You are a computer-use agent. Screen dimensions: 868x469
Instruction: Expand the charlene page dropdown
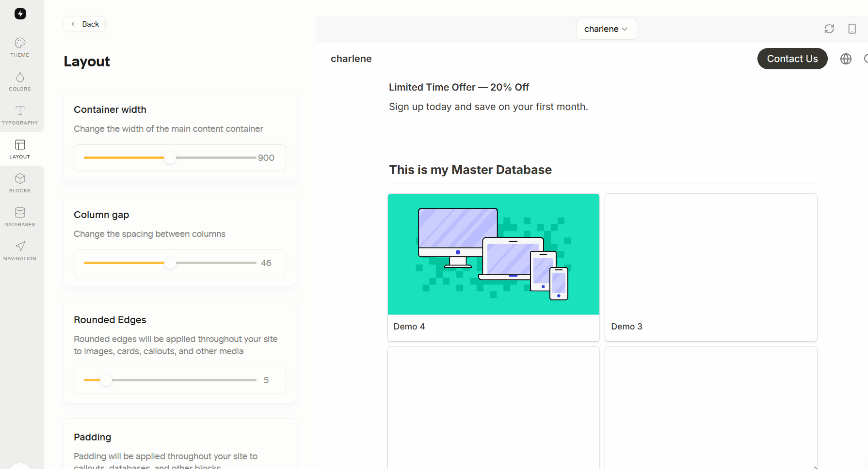[606, 29]
